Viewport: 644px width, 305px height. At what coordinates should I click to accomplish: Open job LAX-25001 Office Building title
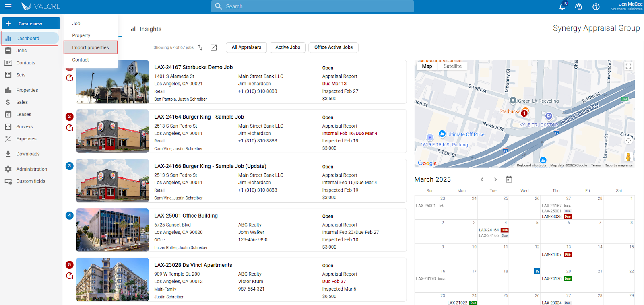click(186, 216)
